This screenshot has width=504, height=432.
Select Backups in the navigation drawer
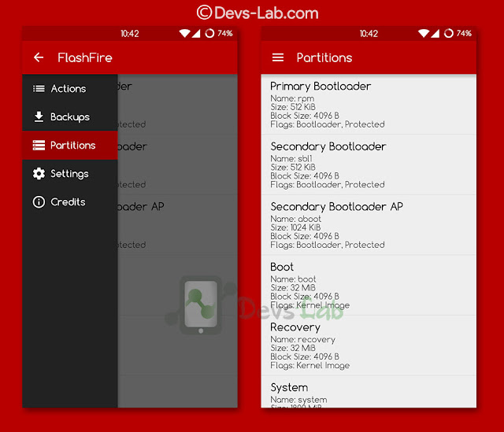(70, 117)
